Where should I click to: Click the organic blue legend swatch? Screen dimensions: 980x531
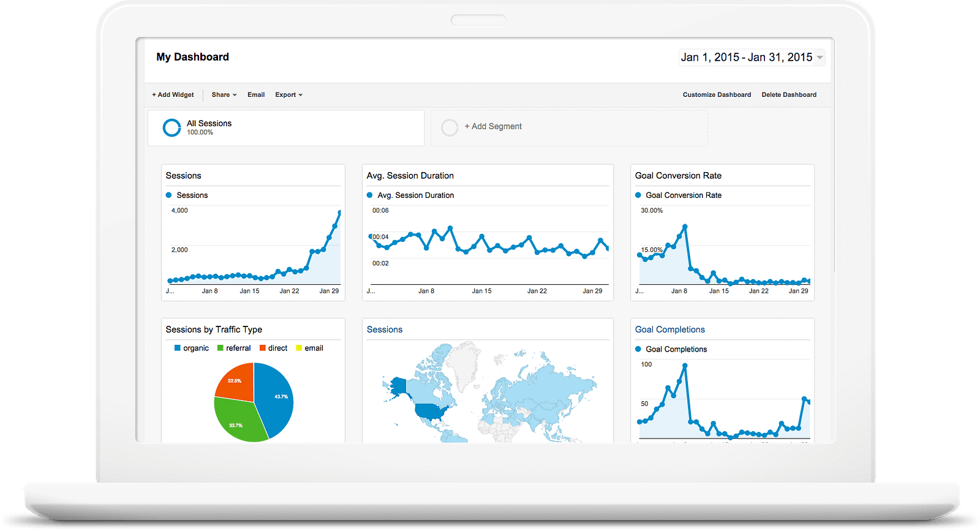[x=178, y=348]
